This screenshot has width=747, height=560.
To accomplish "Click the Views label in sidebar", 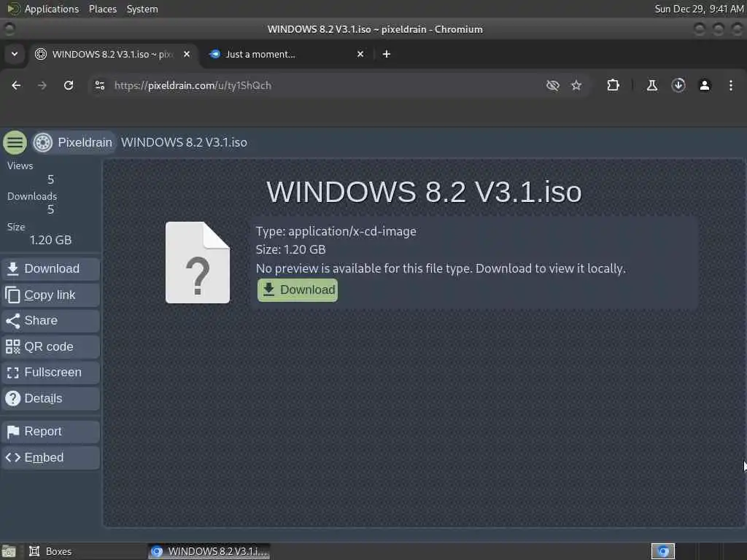I will (20, 166).
